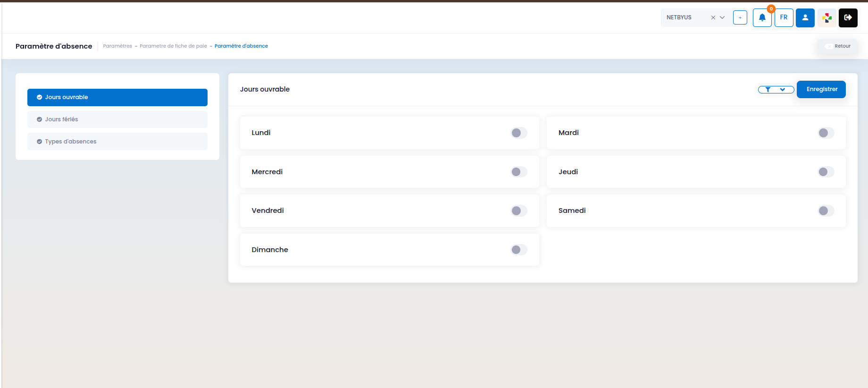
Task: Click the colorful app logo icon
Action: click(826, 18)
